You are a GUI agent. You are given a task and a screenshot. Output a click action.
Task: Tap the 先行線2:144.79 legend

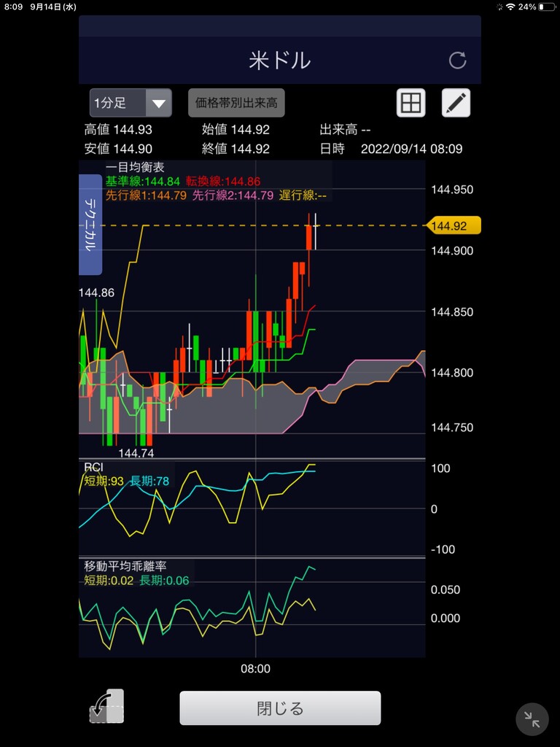click(233, 196)
